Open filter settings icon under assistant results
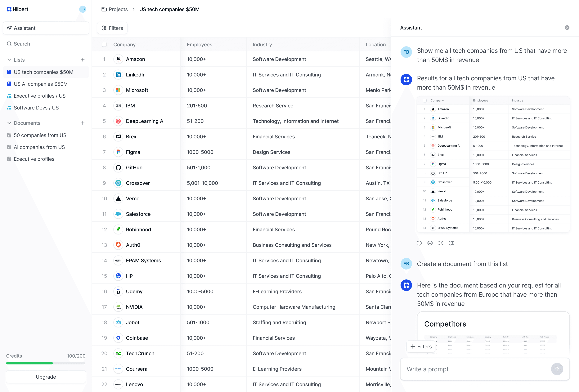 (451, 243)
